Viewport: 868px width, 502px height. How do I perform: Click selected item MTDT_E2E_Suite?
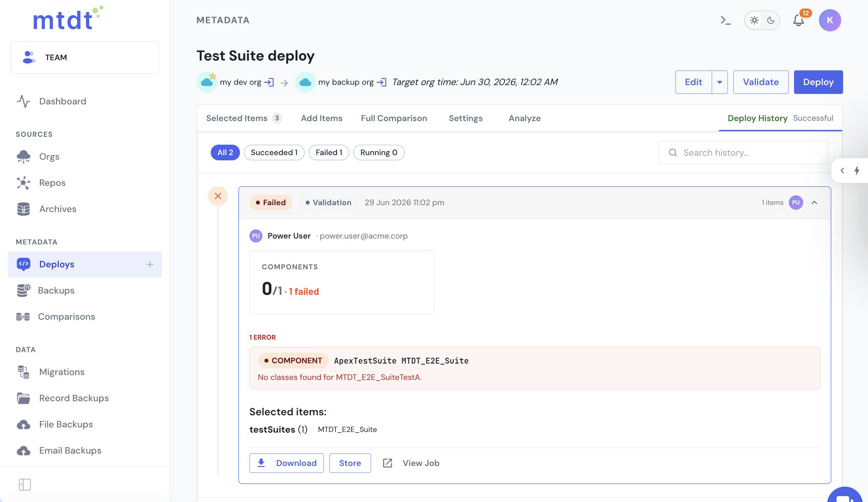347,430
